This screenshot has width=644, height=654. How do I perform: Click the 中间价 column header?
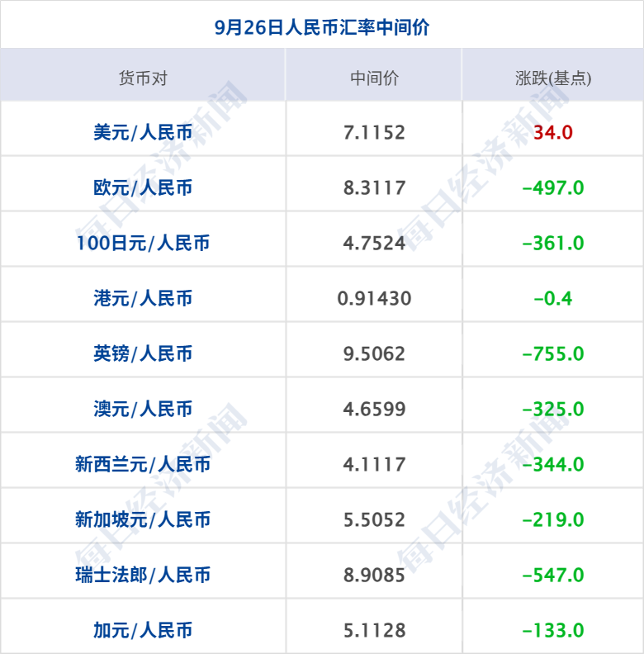click(x=374, y=78)
